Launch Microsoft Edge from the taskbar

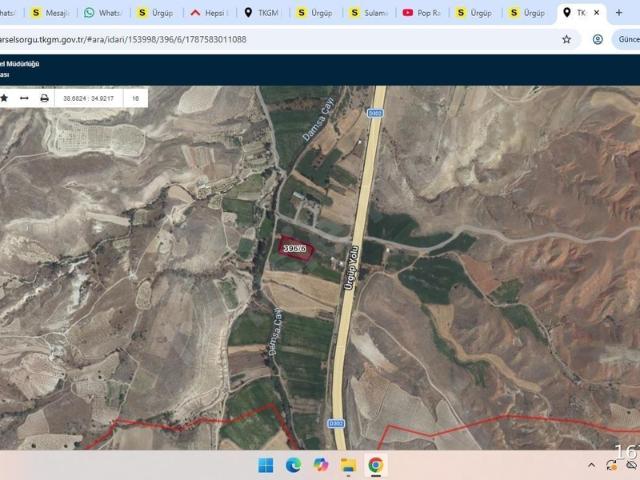293,465
